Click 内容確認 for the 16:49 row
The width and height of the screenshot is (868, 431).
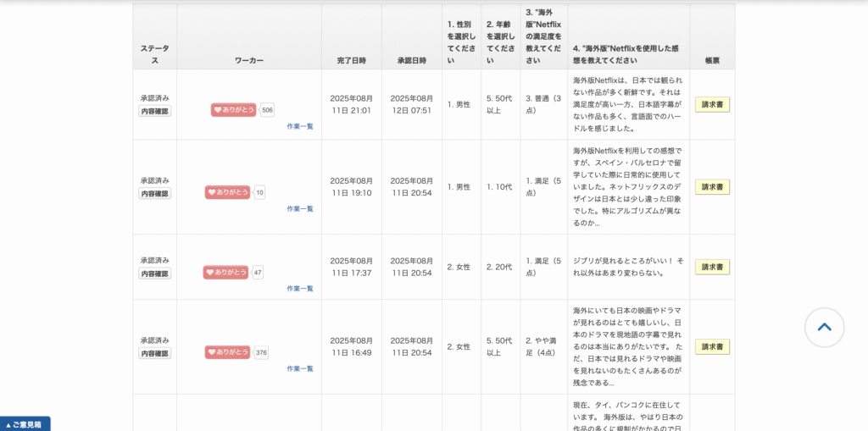pos(154,353)
